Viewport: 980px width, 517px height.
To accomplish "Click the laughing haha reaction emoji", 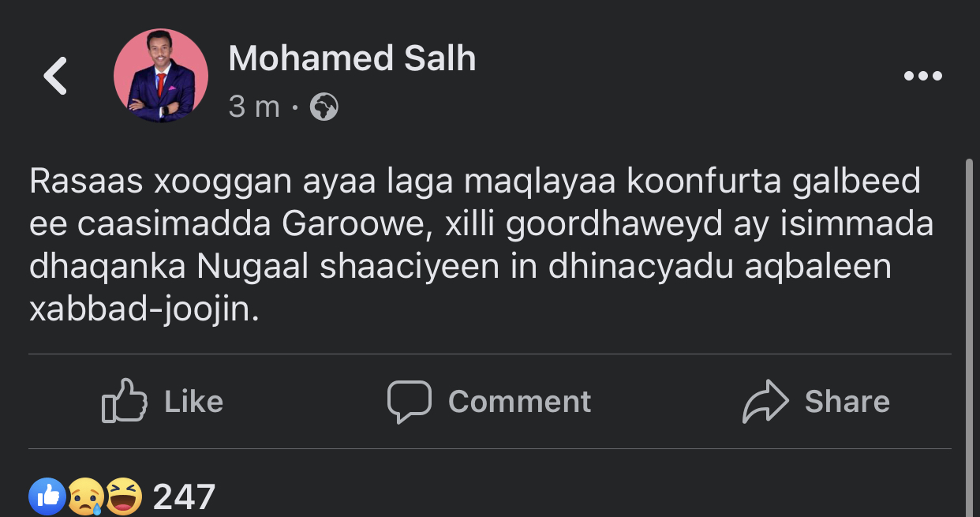I will pyautogui.click(x=123, y=496).
